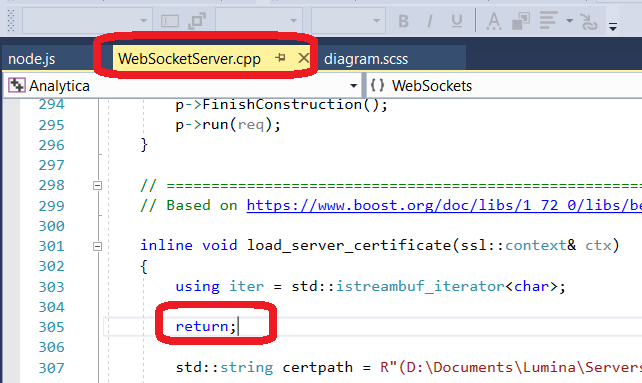This screenshot has height=383, width=642.
Task: Open the third toolbar combo box
Action: point(348,20)
